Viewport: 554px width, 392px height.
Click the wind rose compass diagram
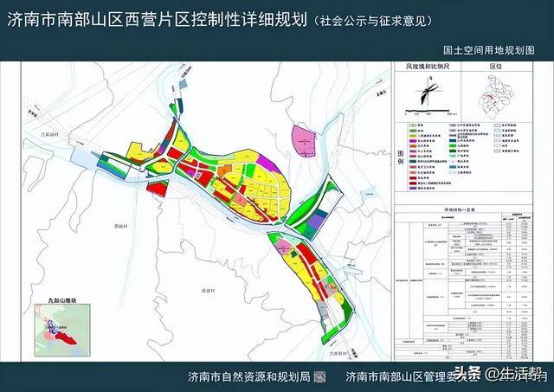tap(429, 92)
